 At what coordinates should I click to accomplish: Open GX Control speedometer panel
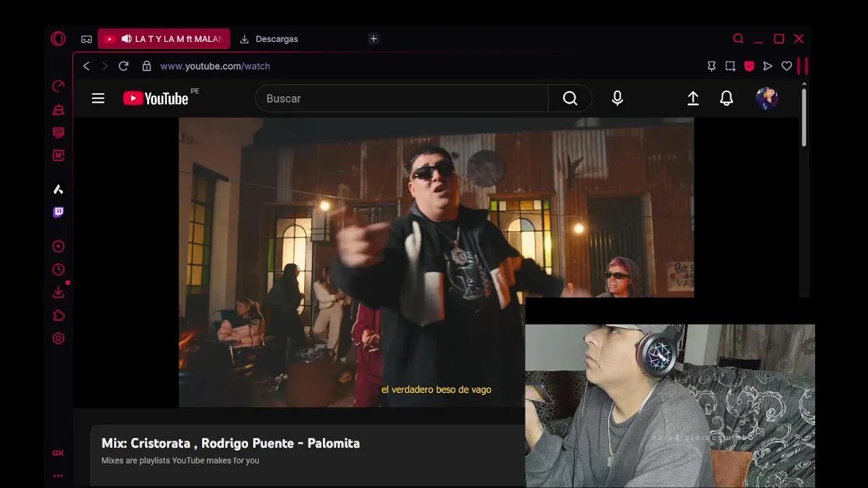tap(58, 86)
